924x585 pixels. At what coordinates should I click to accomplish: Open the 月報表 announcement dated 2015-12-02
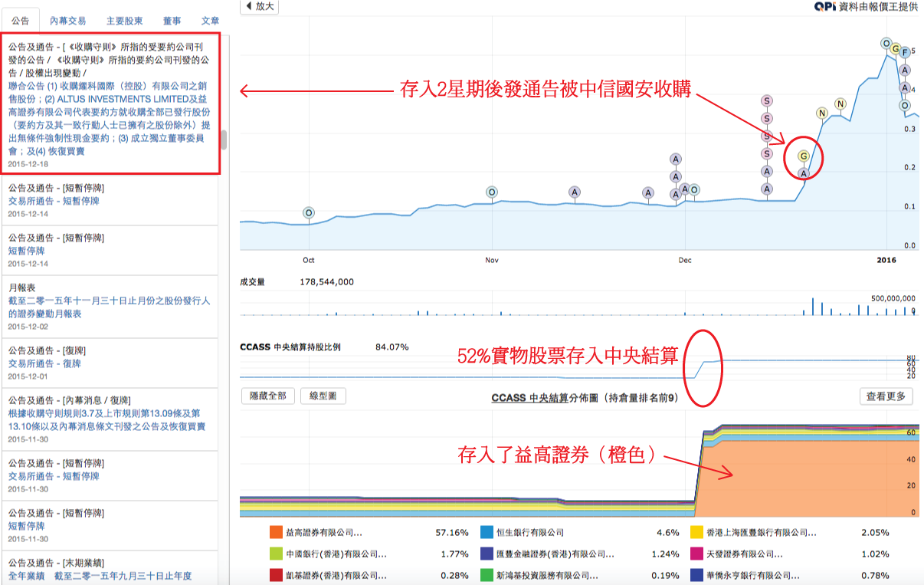(x=109, y=307)
